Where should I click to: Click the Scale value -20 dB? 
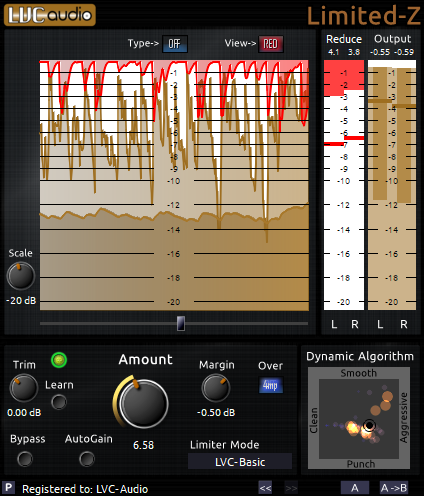click(21, 301)
